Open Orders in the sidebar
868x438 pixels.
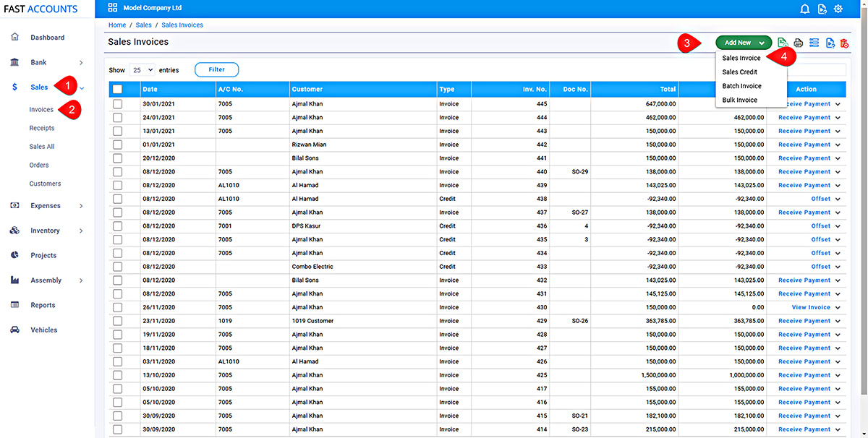39,165
